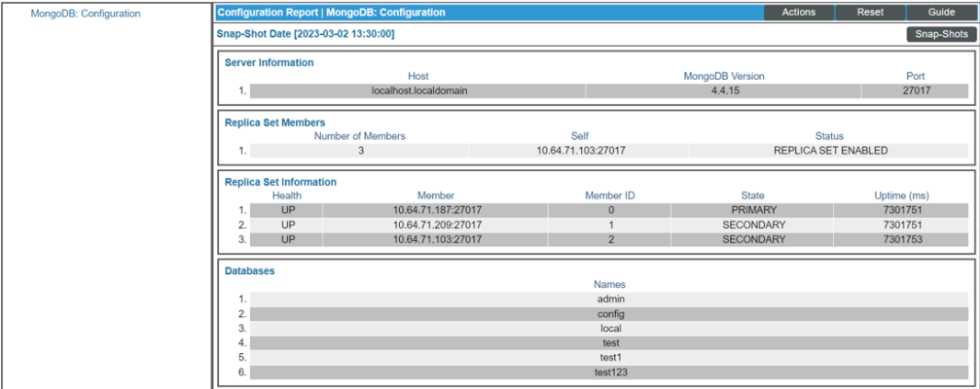Select the self address 10.64.71.103:27017 cell
This screenshot has height=389, width=980.
tap(580, 151)
